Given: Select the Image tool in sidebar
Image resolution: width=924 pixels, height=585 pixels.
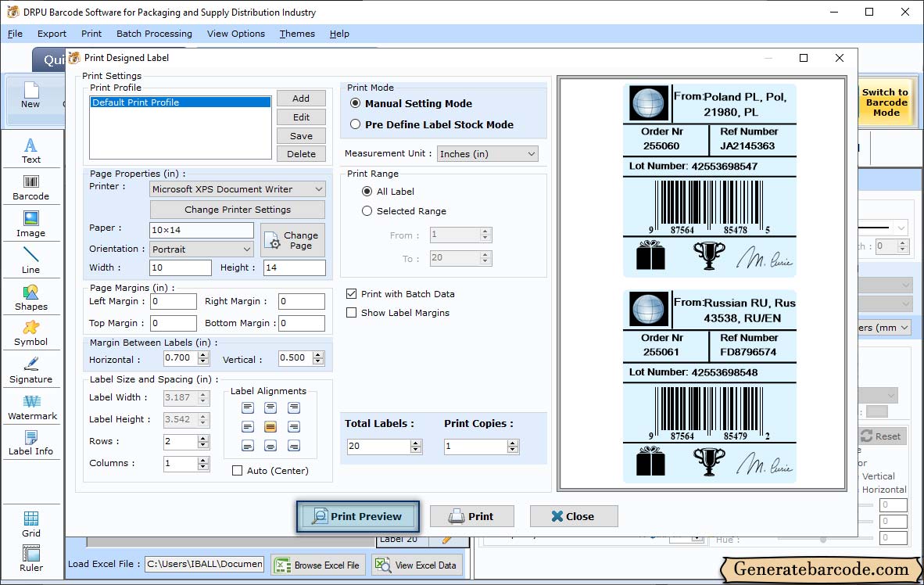Looking at the screenshot, I should [x=30, y=224].
